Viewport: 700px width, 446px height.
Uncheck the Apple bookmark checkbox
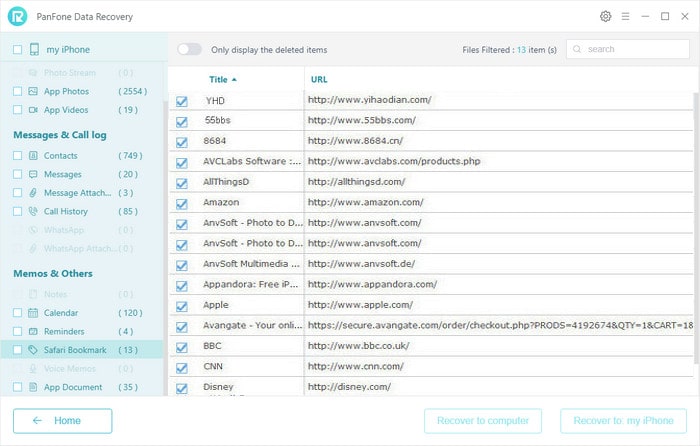tap(182, 306)
